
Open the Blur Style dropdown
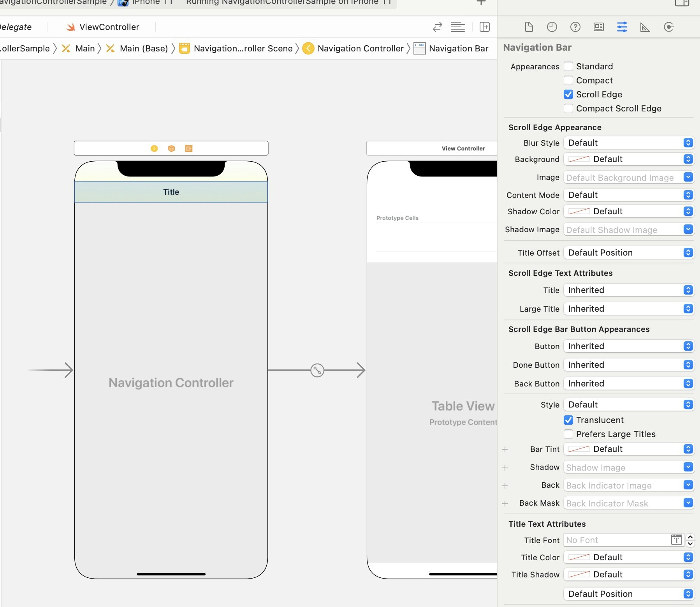629,143
